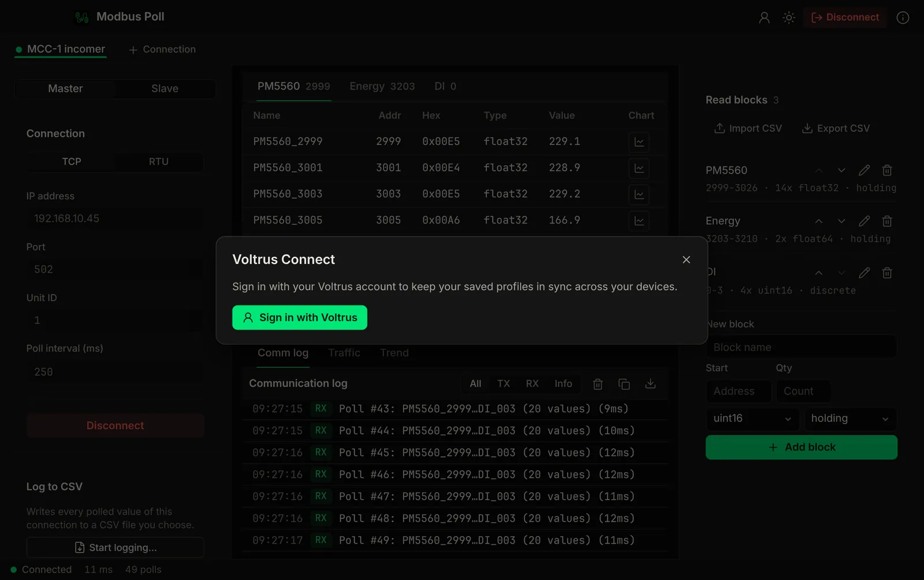Click the Block name input field
The image size is (924, 580).
click(802, 348)
